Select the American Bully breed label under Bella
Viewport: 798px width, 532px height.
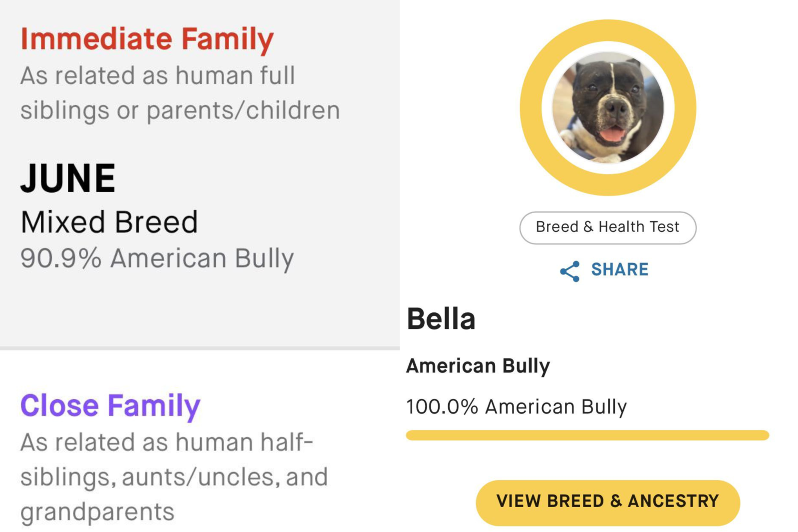[x=477, y=365]
